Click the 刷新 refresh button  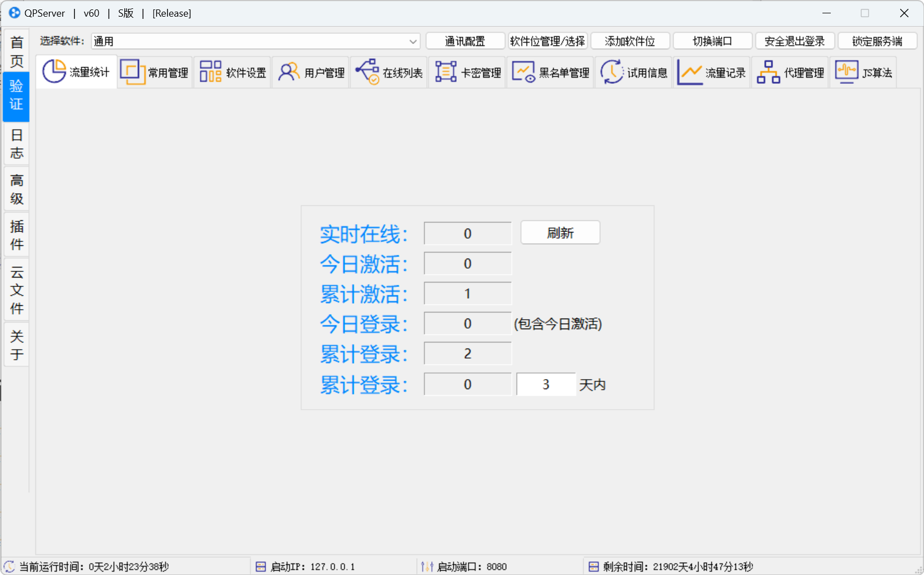point(559,233)
